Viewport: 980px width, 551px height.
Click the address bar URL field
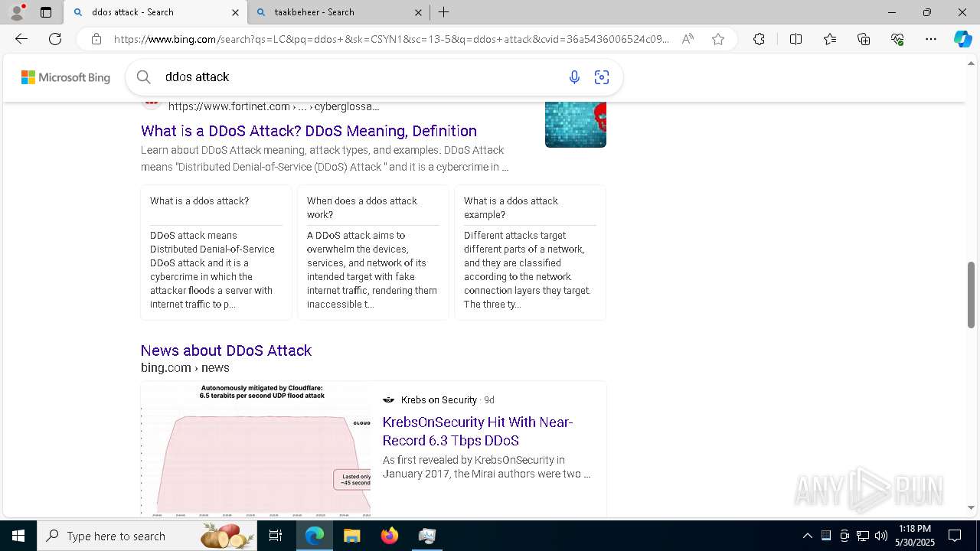pos(390,39)
